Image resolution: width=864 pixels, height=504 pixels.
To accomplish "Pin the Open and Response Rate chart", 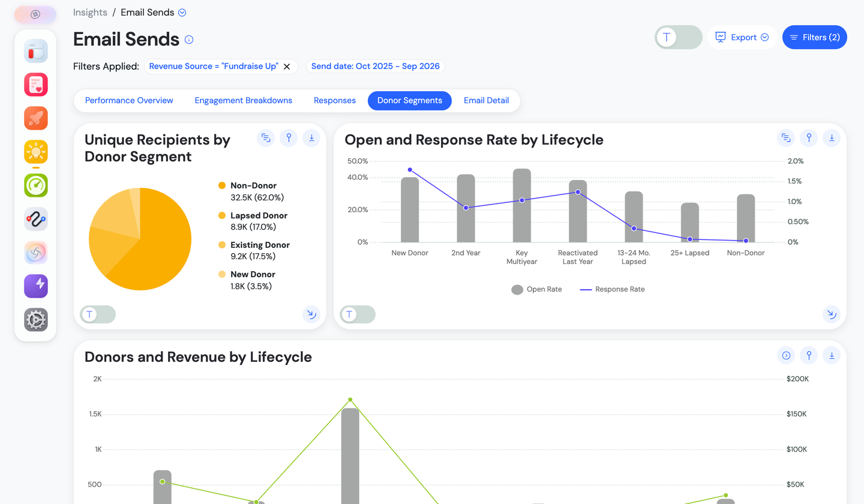I will click(809, 138).
